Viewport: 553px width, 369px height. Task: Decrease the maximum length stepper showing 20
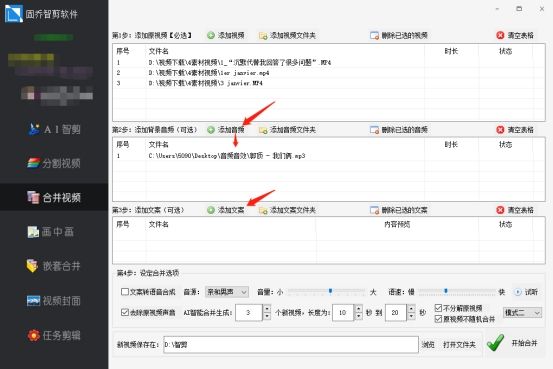(411, 316)
